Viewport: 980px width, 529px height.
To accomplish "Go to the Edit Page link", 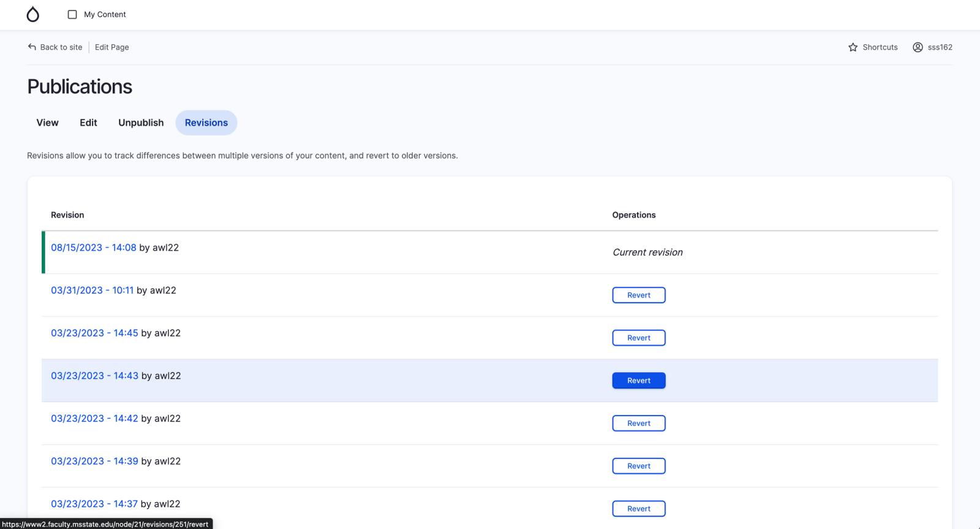I will click(x=111, y=47).
